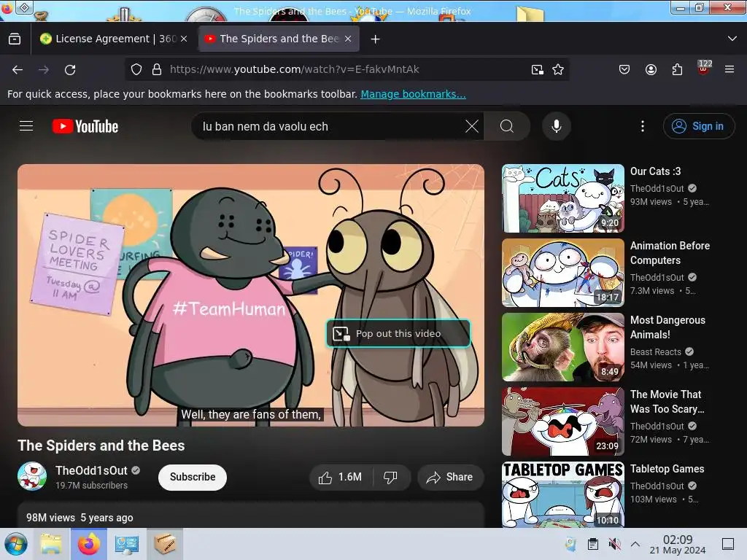Show desktop notification panel icon
Image resolution: width=747 pixels, height=560 pixels.
pyautogui.click(x=728, y=544)
